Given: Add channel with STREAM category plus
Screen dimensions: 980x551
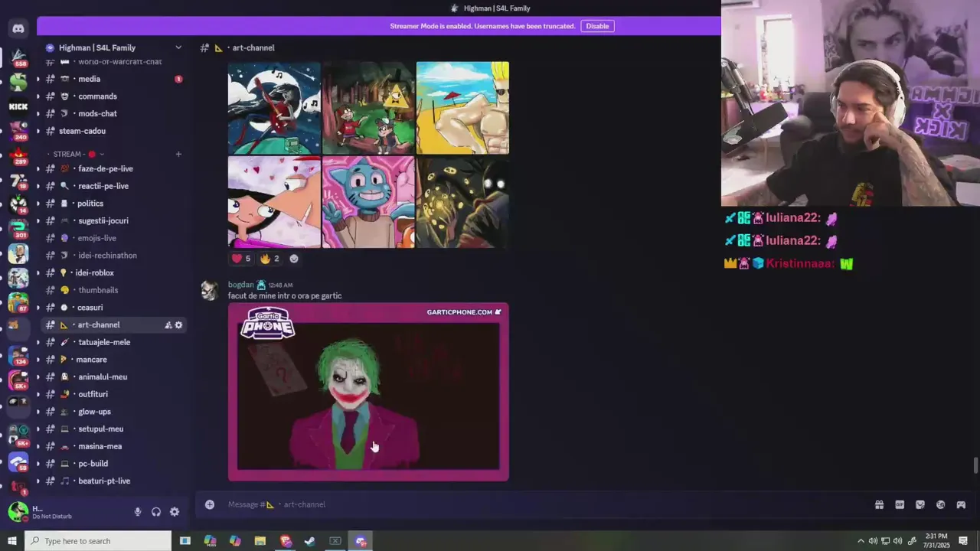Looking at the screenshot, I should point(178,154).
